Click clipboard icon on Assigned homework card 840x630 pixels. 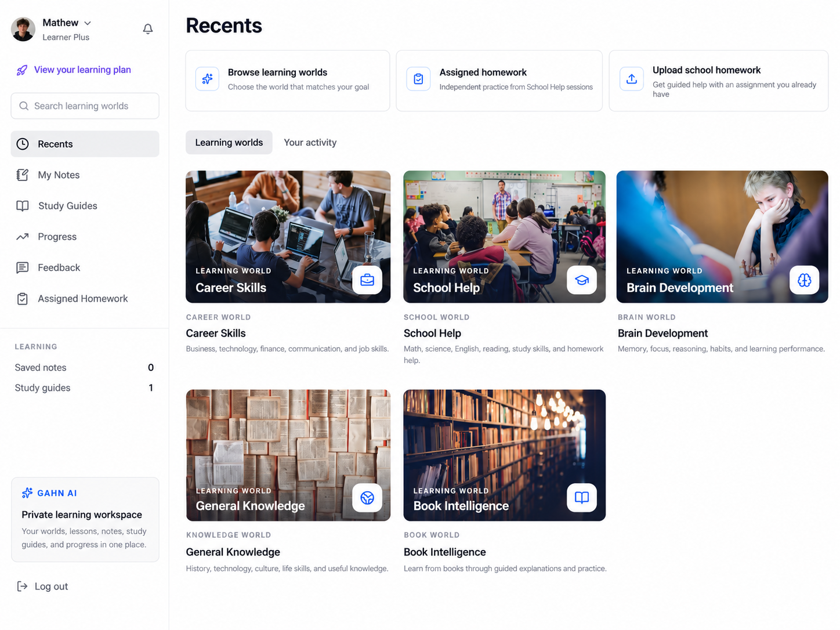click(x=418, y=79)
